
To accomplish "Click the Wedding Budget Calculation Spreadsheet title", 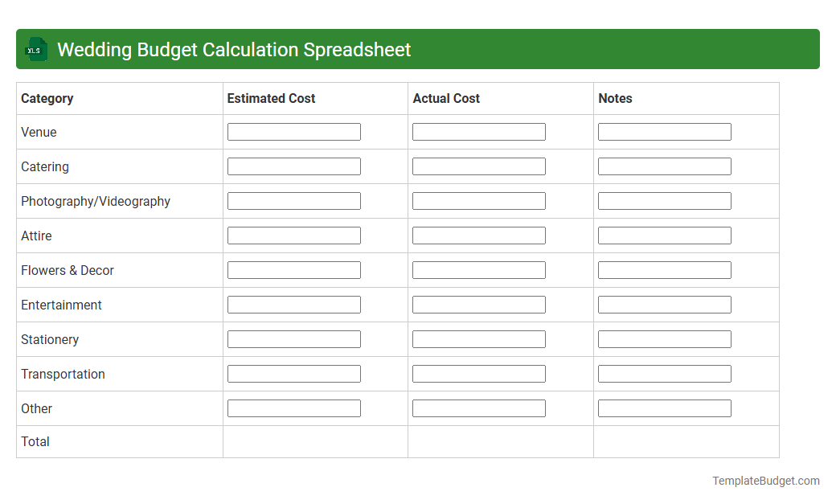I will [x=233, y=49].
